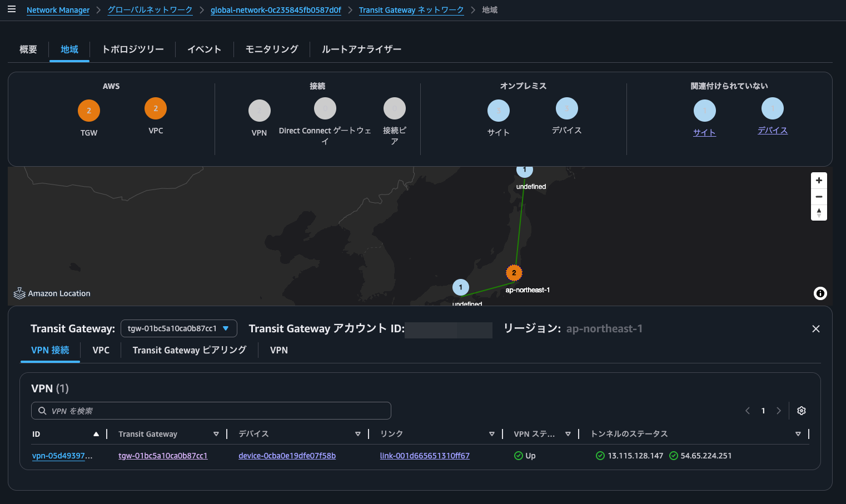Reset map bearing with compass button

point(819,213)
